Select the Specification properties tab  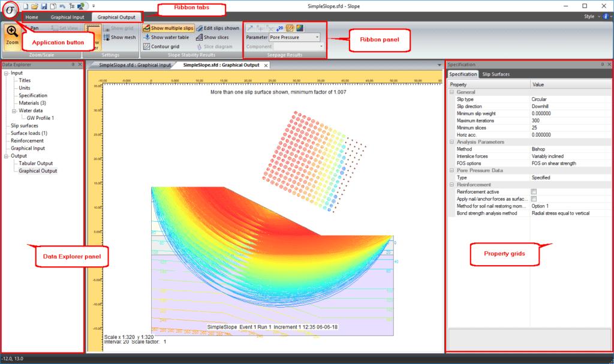click(x=463, y=74)
